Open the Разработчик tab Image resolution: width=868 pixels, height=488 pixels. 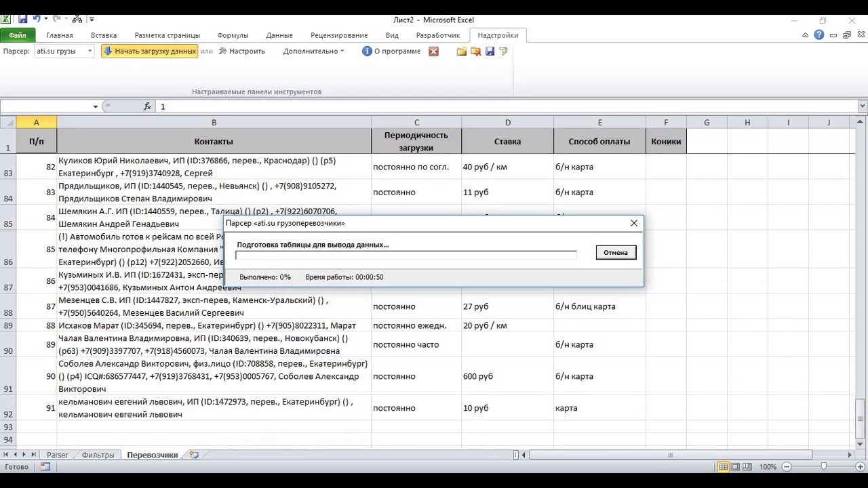[x=438, y=35]
